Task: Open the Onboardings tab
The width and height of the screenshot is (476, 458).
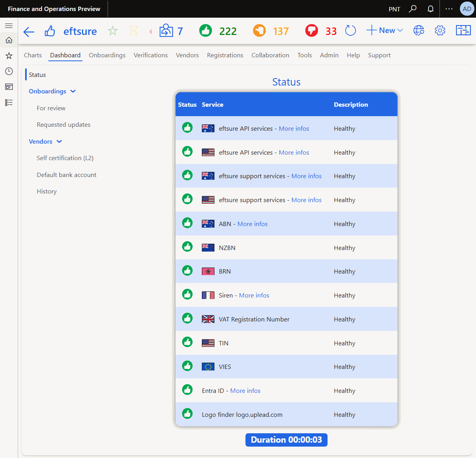Action: 107,55
